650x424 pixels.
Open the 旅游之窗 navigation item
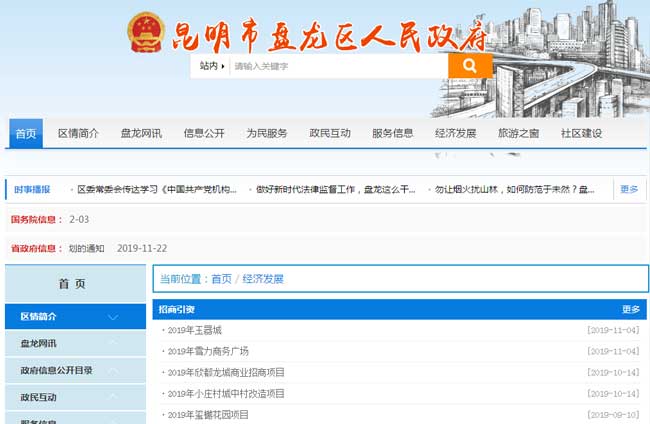click(x=518, y=133)
